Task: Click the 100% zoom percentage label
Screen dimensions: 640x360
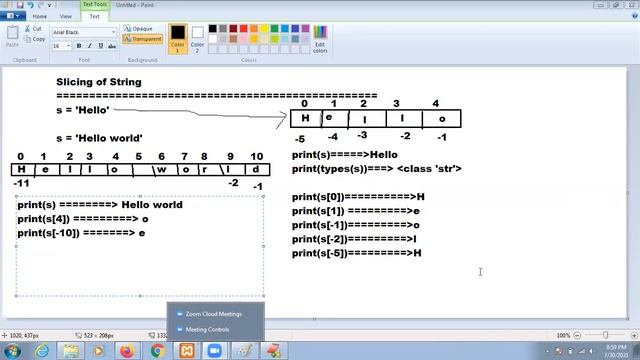Action: click(x=563, y=335)
